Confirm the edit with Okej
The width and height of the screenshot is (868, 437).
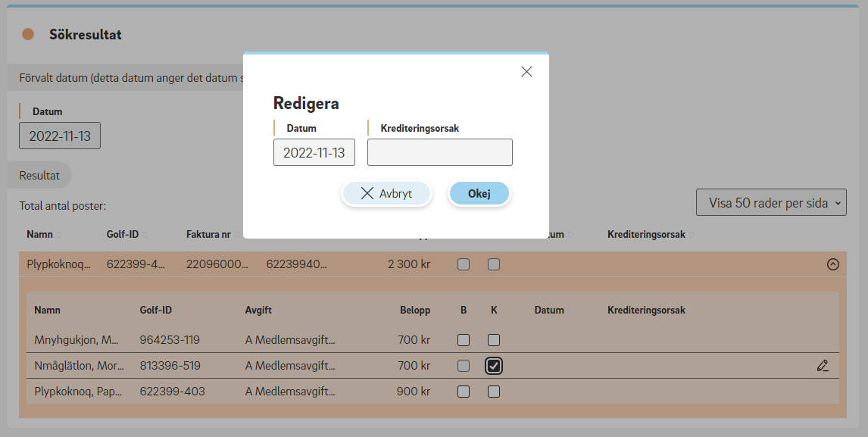click(x=479, y=194)
